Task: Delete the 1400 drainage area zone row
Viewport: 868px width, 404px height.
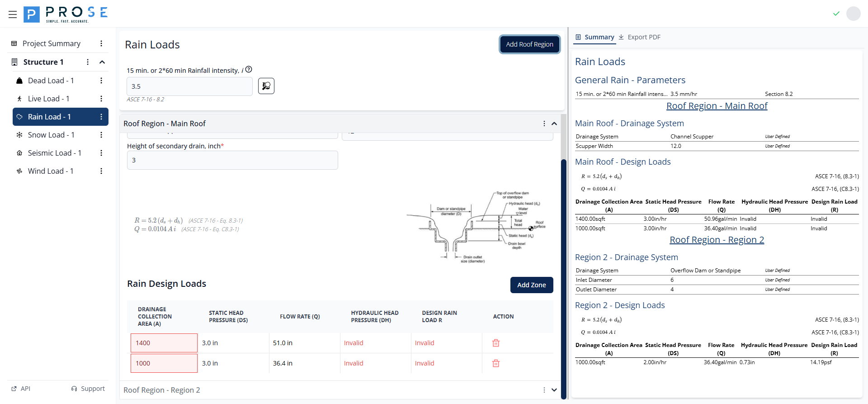Action: 496,343
